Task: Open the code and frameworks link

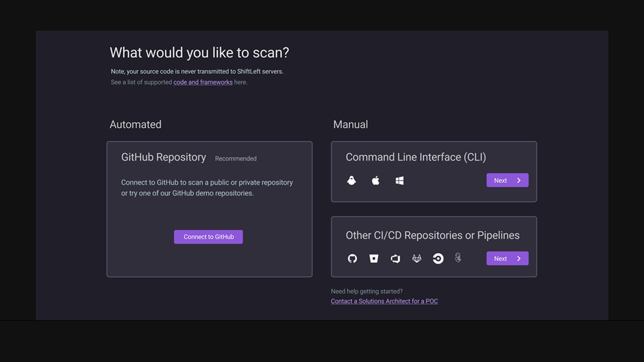Action: 203,82
